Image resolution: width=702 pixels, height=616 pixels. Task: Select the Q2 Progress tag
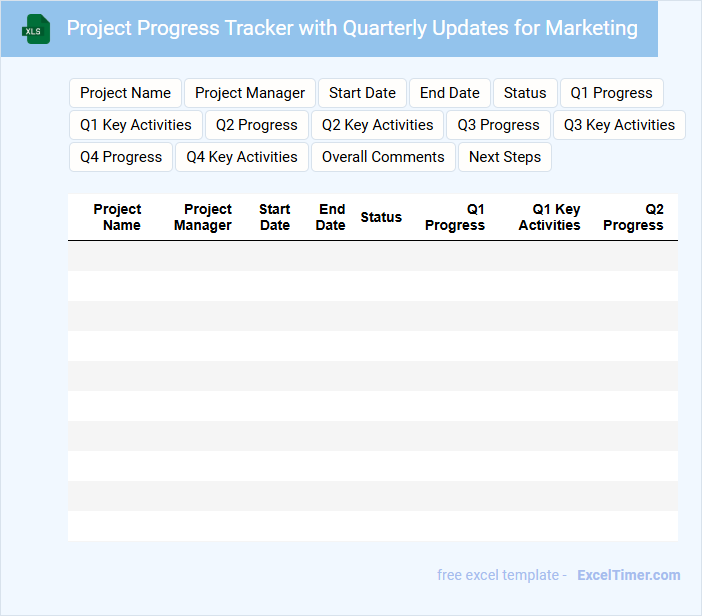pos(257,125)
